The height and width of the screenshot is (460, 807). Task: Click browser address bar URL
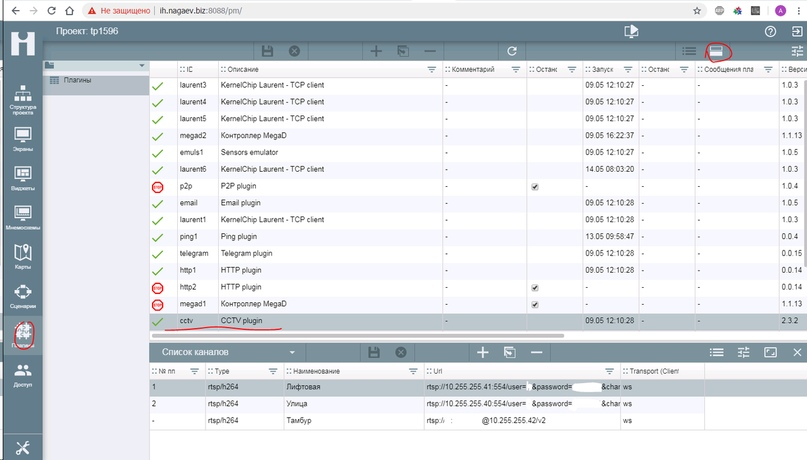click(x=201, y=10)
